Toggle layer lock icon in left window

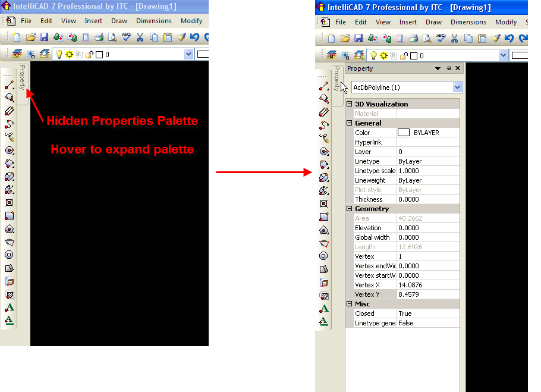pyautogui.click(x=89, y=54)
